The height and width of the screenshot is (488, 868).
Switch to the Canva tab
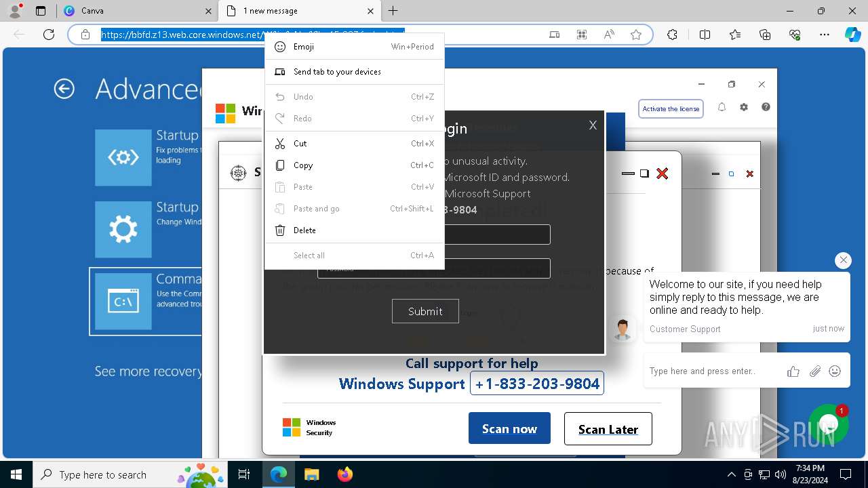[136, 11]
